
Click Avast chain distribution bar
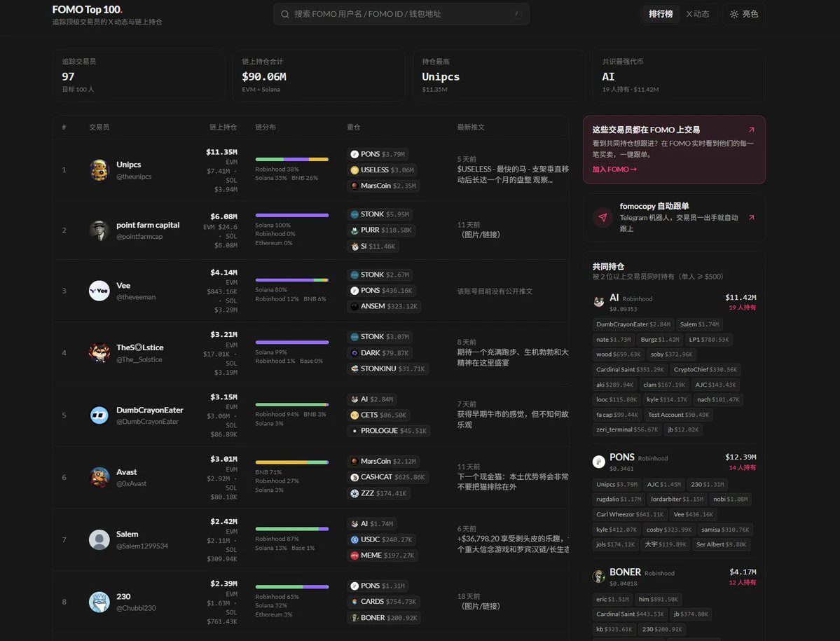[292, 462]
